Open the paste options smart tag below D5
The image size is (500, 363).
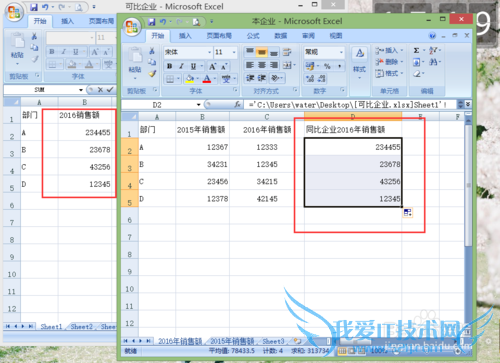[x=408, y=212]
